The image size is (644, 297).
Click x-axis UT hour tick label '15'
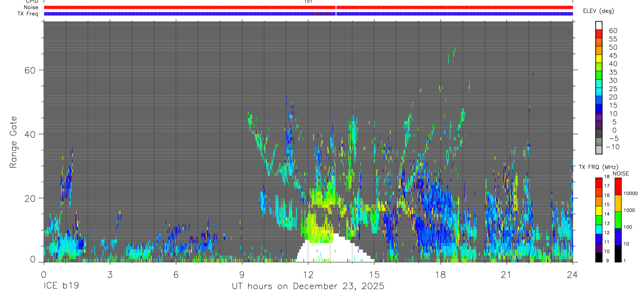pos(374,274)
